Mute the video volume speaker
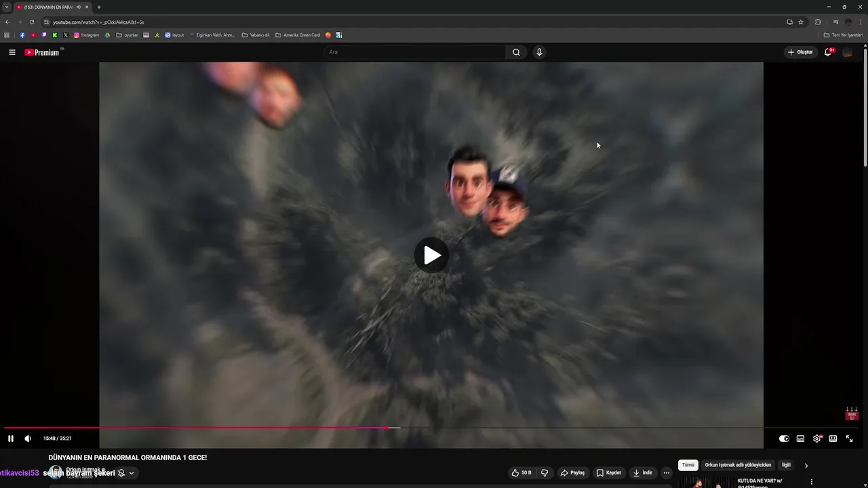 pyautogui.click(x=28, y=439)
